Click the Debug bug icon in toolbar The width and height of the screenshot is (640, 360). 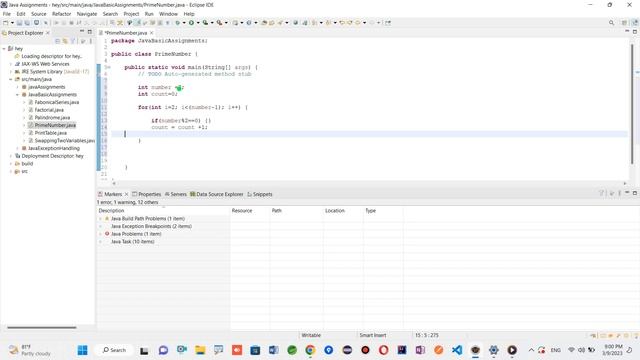click(178, 23)
